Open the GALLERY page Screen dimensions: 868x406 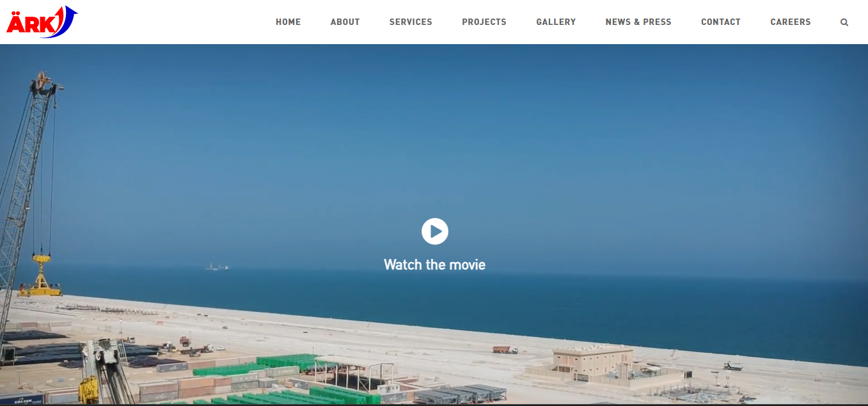click(556, 22)
